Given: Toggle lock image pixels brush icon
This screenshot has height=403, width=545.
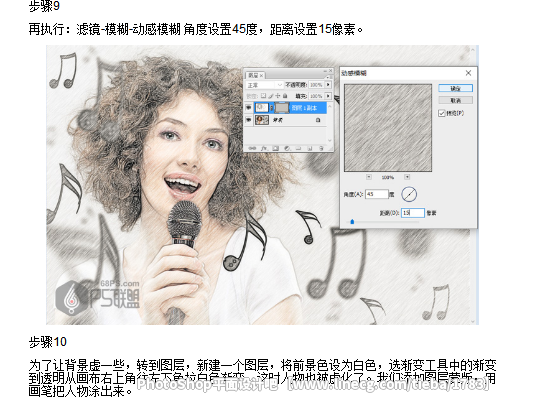Looking at the screenshot, I should click(271, 96).
